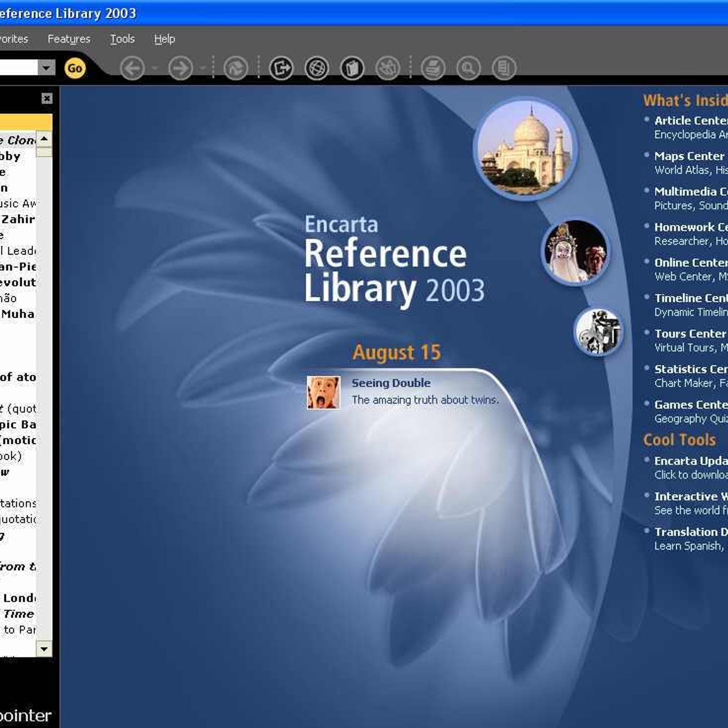
Task: Open the Statistics Center link
Action: (x=691, y=369)
